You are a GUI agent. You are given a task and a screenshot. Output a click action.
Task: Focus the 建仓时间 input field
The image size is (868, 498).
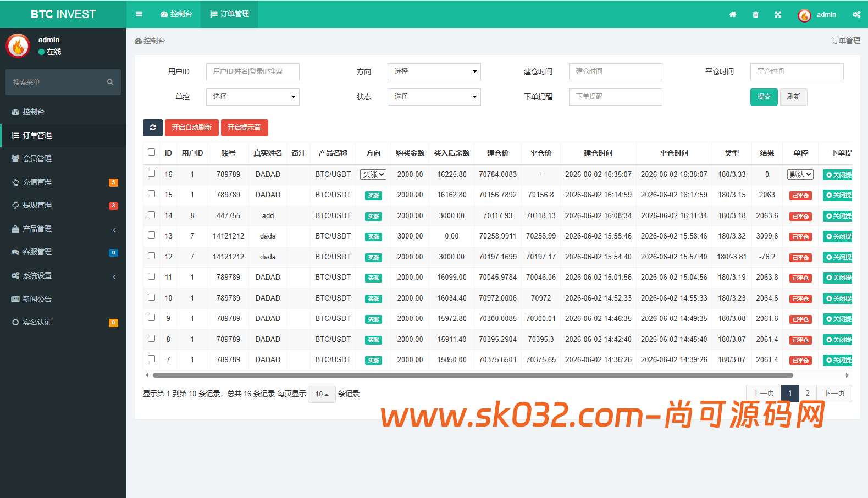click(x=616, y=71)
